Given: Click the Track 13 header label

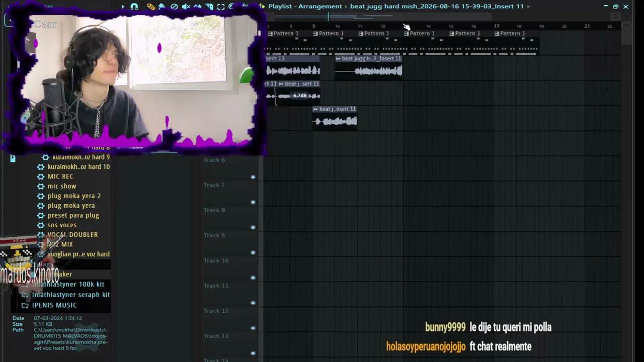Looking at the screenshot, I should coord(216,336).
